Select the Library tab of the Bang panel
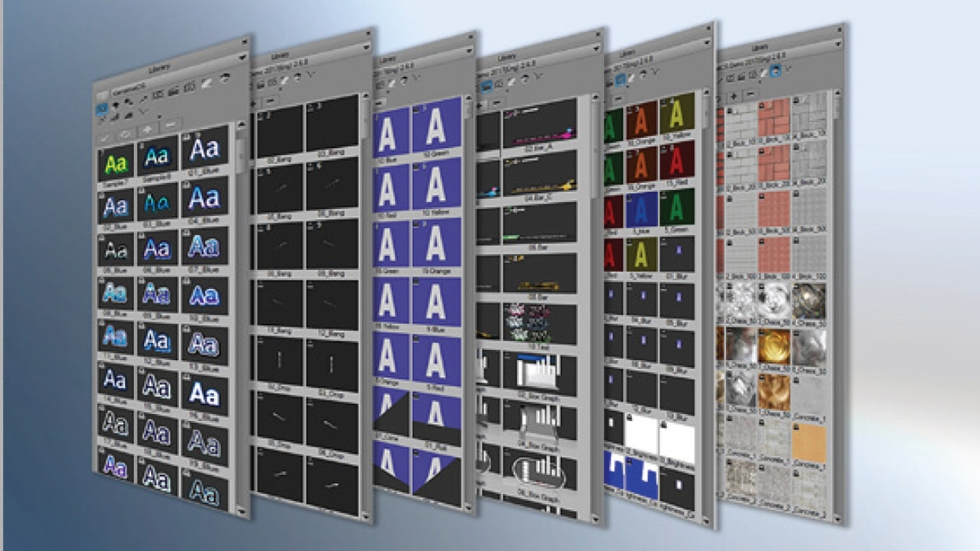 (280, 57)
